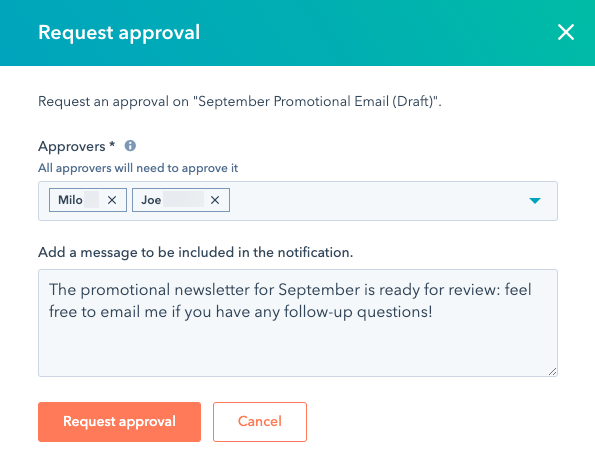Remove Milo from the approvers list
595x465 pixels.
pyautogui.click(x=112, y=200)
